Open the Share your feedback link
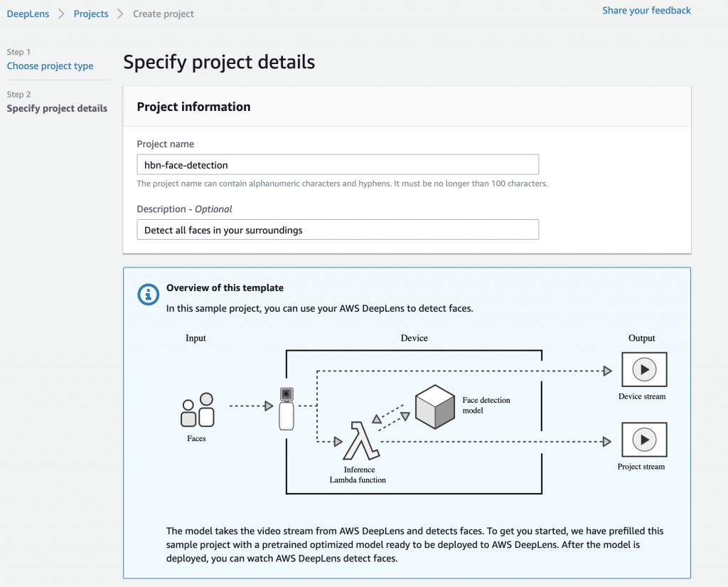Screen dimensions: 728x587 646,10
